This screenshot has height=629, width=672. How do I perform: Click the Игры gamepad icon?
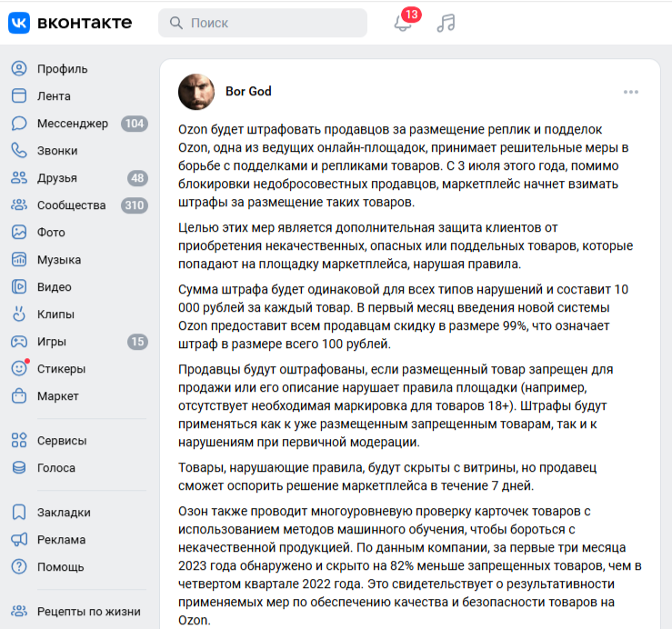pyautogui.click(x=19, y=342)
